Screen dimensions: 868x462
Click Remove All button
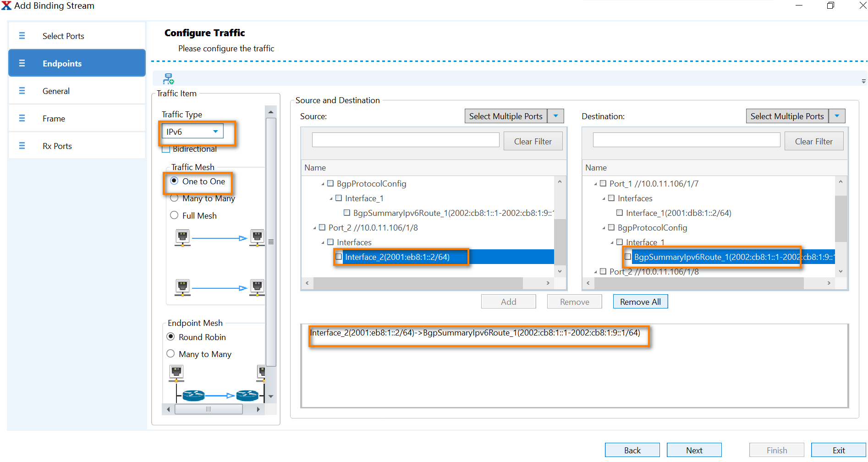point(640,302)
